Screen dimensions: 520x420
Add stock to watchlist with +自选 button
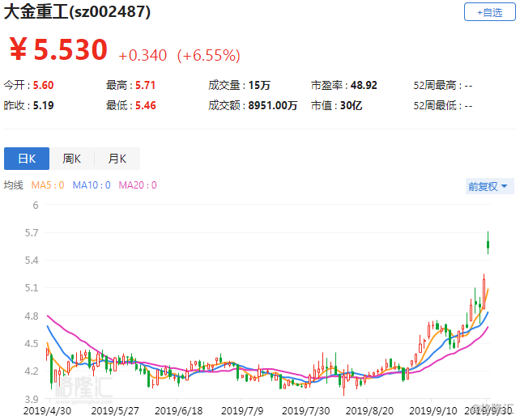pyautogui.click(x=489, y=12)
